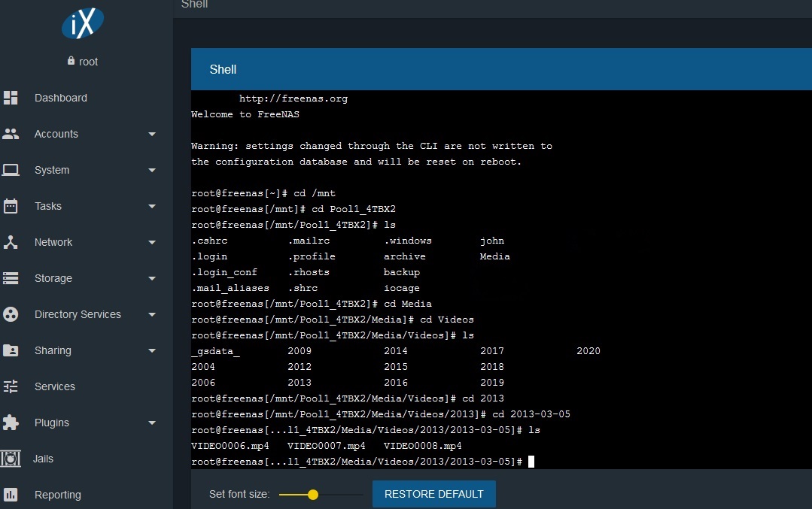This screenshot has width=812, height=509.
Task: Click the .windows entry in listing
Action: (408, 241)
